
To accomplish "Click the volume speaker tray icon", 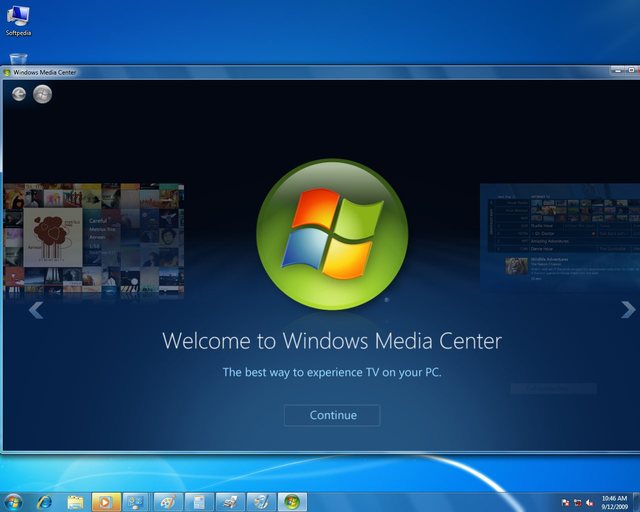I will coord(589,503).
